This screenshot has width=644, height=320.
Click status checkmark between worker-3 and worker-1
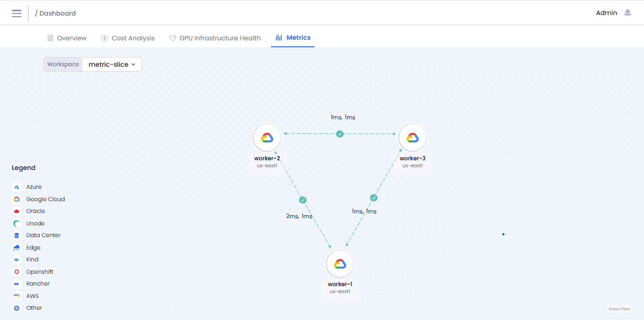[x=374, y=198]
